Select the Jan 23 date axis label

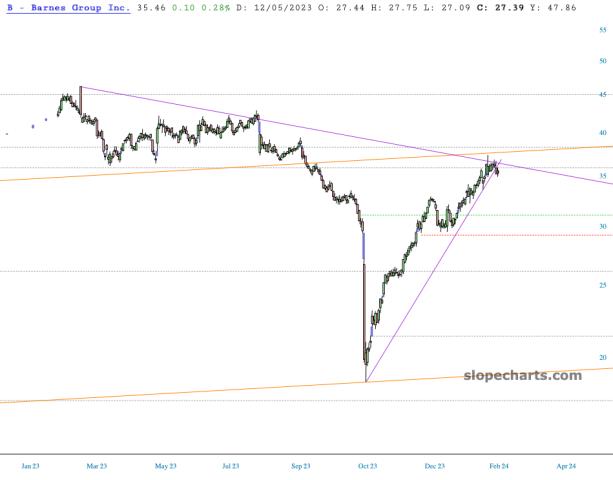pos(30,465)
